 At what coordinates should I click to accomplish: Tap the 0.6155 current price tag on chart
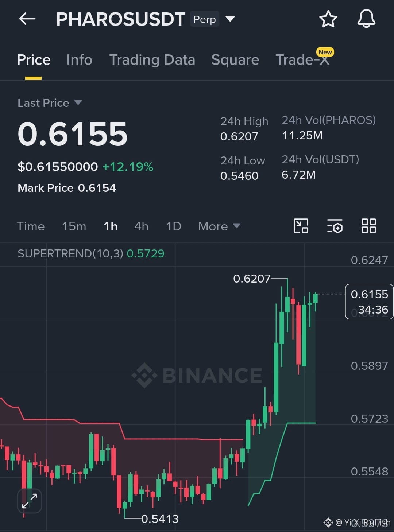[x=369, y=302]
